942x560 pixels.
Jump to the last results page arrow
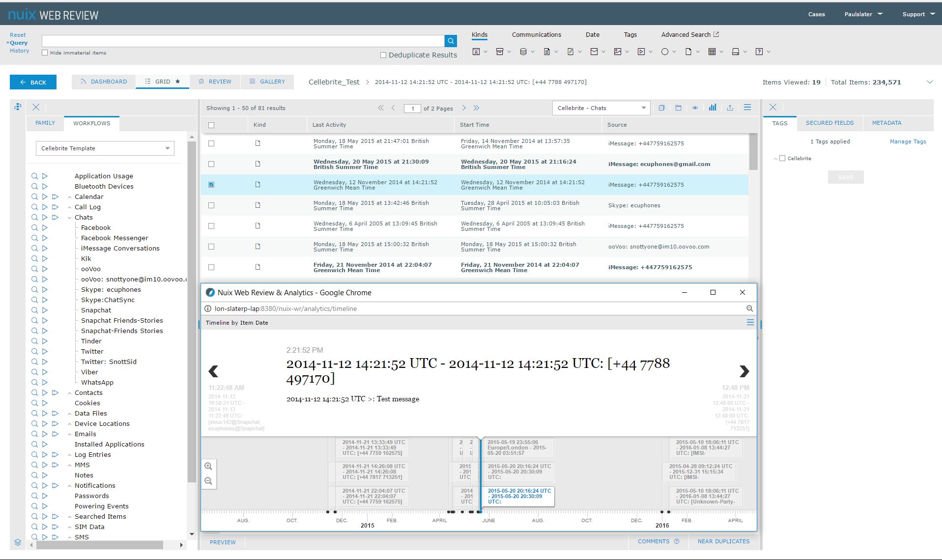[x=476, y=108]
